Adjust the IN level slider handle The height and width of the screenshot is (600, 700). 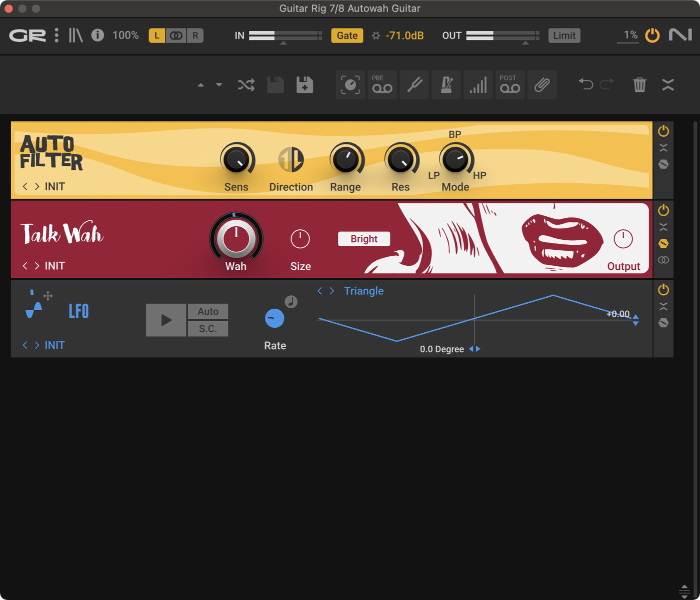tap(283, 43)
